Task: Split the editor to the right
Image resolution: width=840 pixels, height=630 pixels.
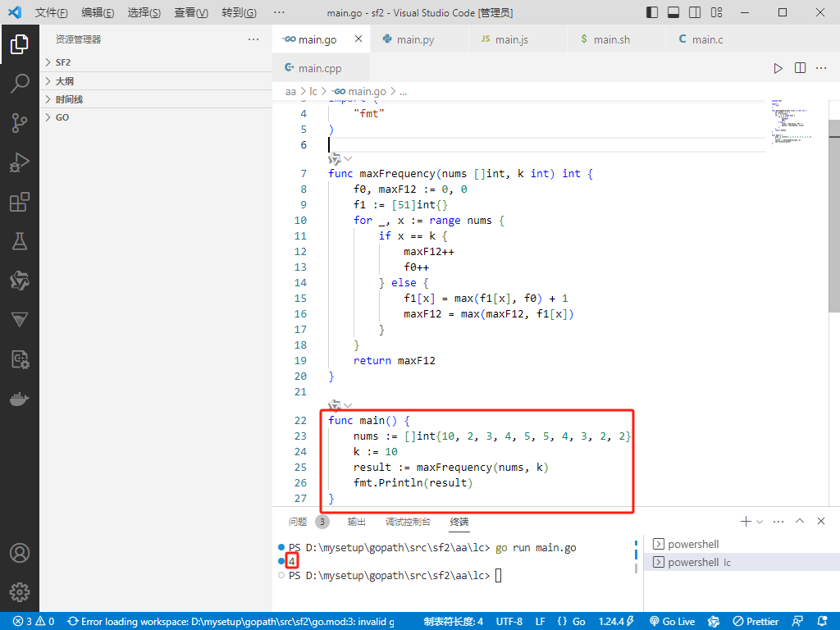Action: (x=800, y=68)
